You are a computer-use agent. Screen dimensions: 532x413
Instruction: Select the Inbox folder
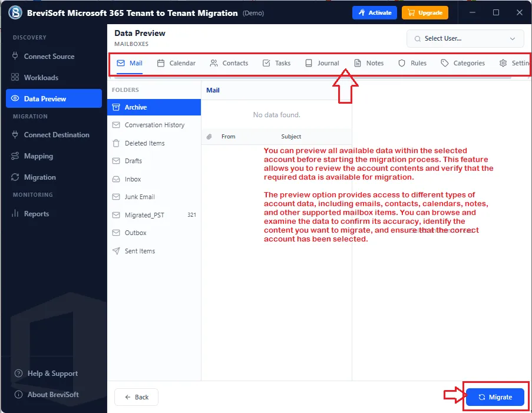154,179
